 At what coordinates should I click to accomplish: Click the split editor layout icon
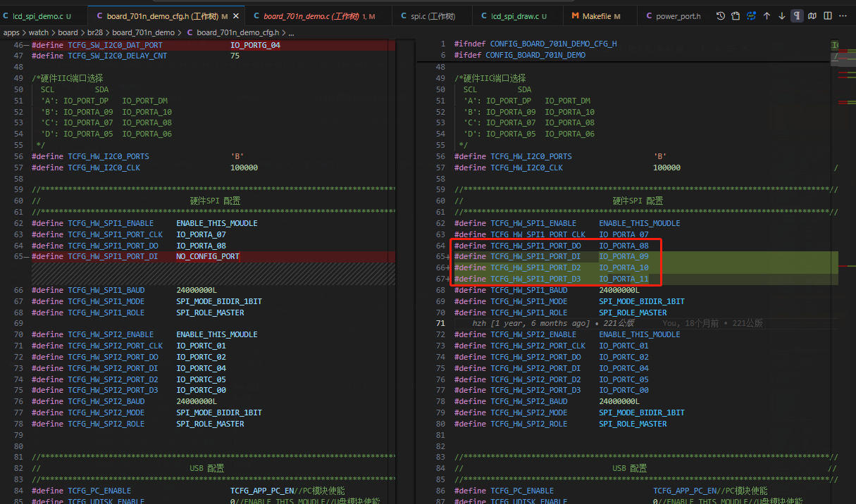tap(827, 16)
